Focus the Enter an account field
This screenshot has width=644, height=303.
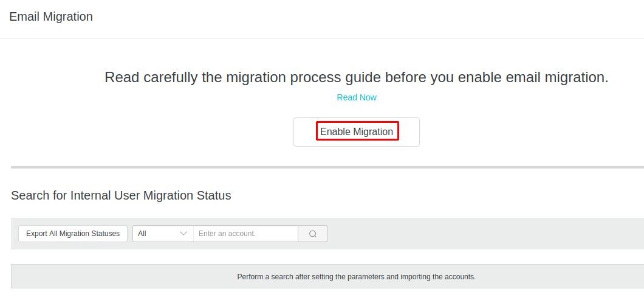coord(245,234)
